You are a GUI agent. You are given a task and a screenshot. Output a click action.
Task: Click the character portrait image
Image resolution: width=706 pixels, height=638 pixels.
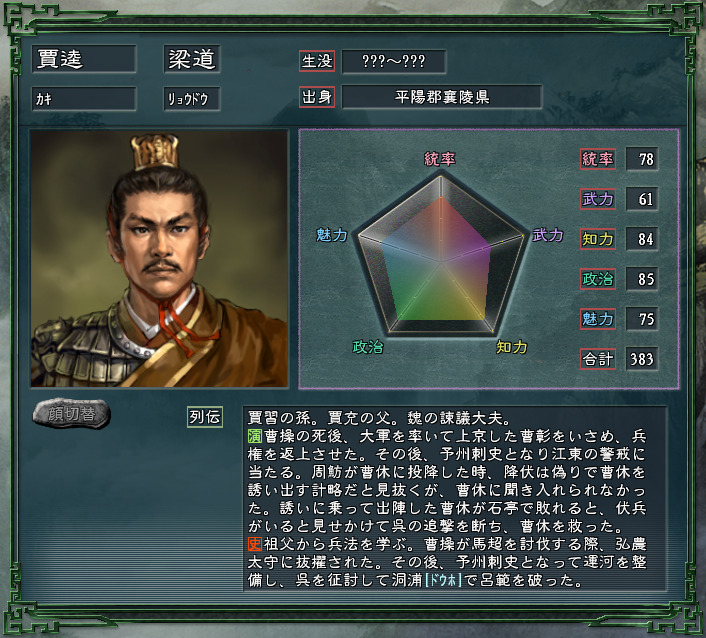(159, 258)
